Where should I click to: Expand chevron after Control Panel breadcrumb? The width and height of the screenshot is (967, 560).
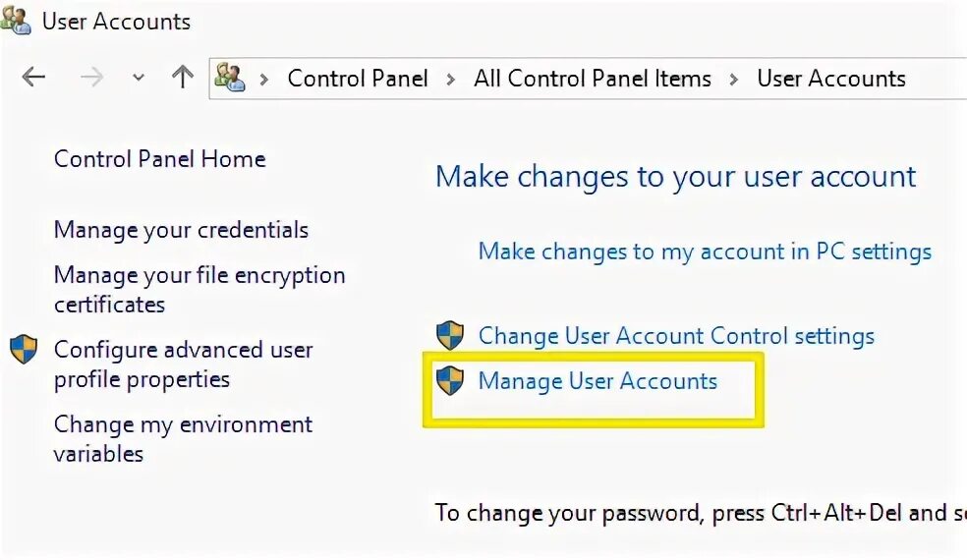pos(450,79)
